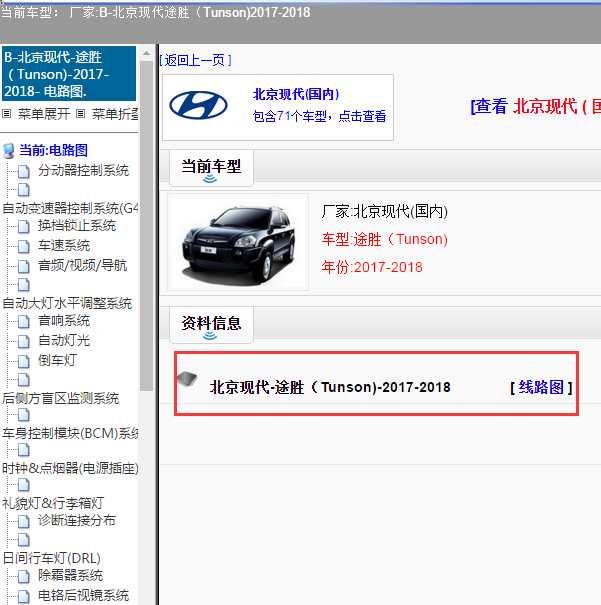Image resolution: width=601 pixels, height=605 pixels.
Task: Open 音频/视频/导航 diagram entry
Action: (82, 265)
